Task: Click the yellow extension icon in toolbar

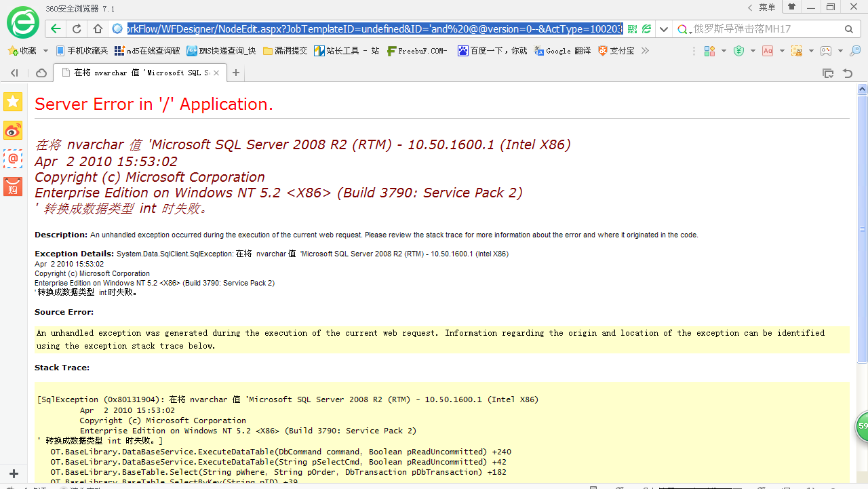Action: (797, 51)
